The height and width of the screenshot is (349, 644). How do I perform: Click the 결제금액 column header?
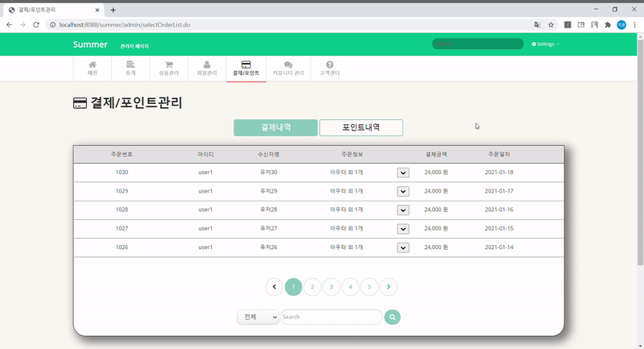[436, 154]
